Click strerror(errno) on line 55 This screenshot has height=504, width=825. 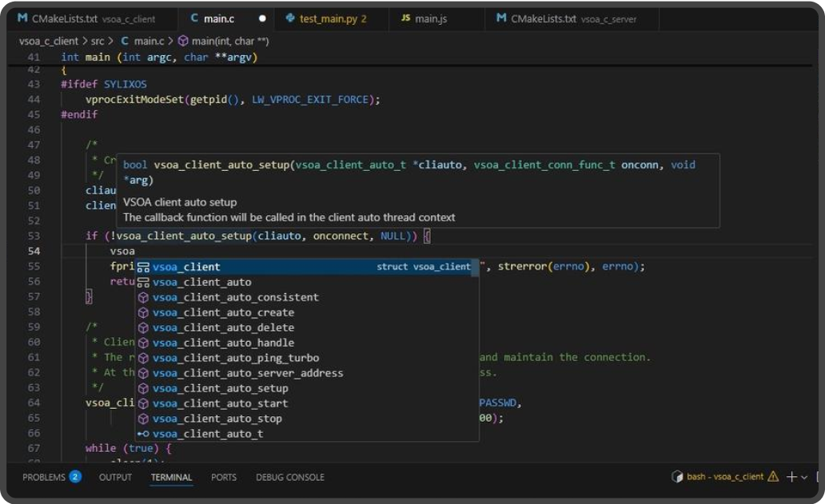pos(544,267)
